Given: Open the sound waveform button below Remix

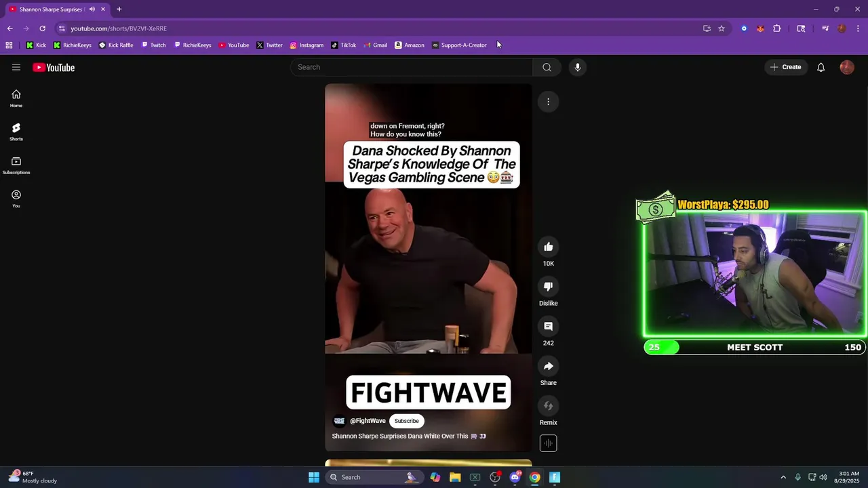Looking at the screenshot, I should [x=548, y=443].
